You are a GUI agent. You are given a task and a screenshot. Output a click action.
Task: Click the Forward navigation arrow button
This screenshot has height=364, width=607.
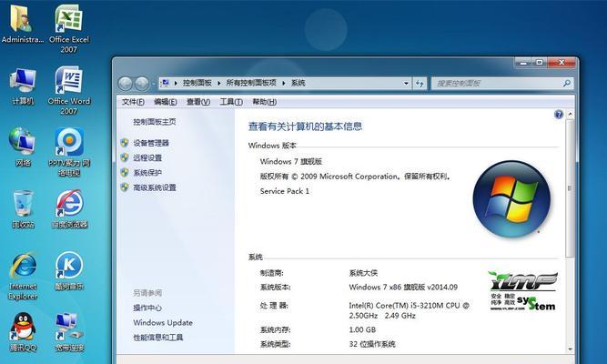[142, 83]
